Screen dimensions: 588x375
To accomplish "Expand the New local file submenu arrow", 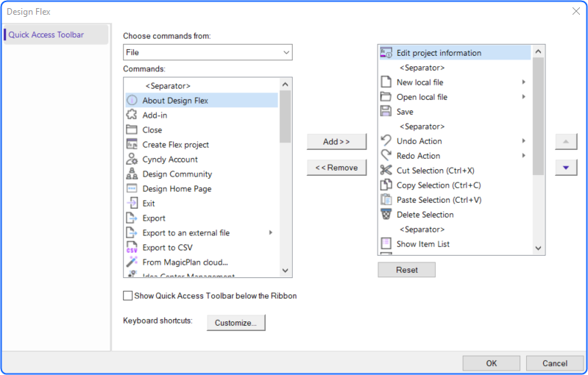I will click(x=524, y=82).
